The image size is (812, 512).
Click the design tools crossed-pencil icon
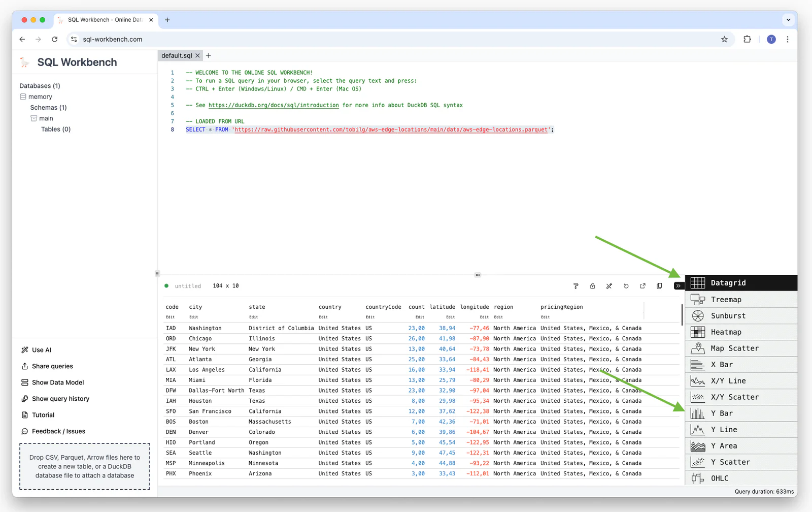[x=609, y=286]
